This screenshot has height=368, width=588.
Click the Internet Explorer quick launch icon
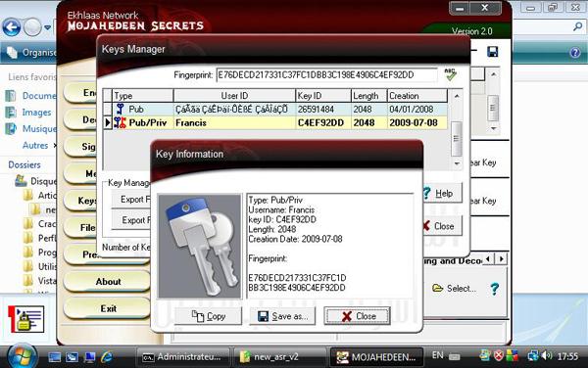coord(106,357)
